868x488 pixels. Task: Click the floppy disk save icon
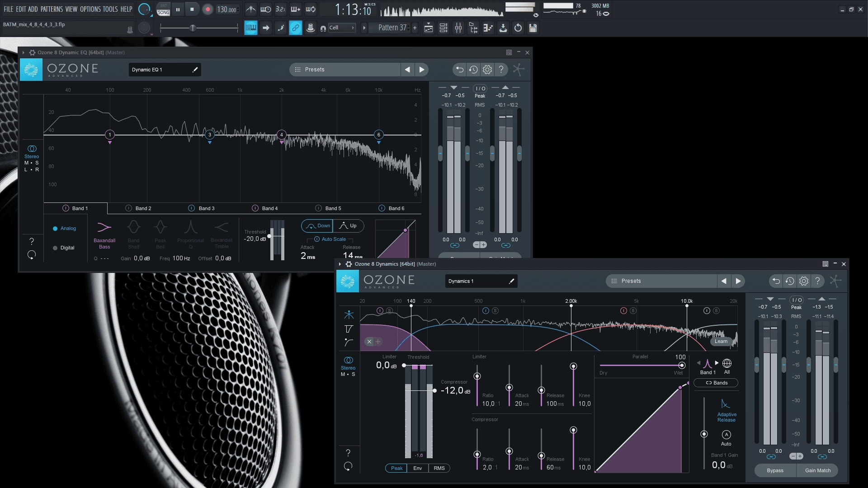click(533, 28)
